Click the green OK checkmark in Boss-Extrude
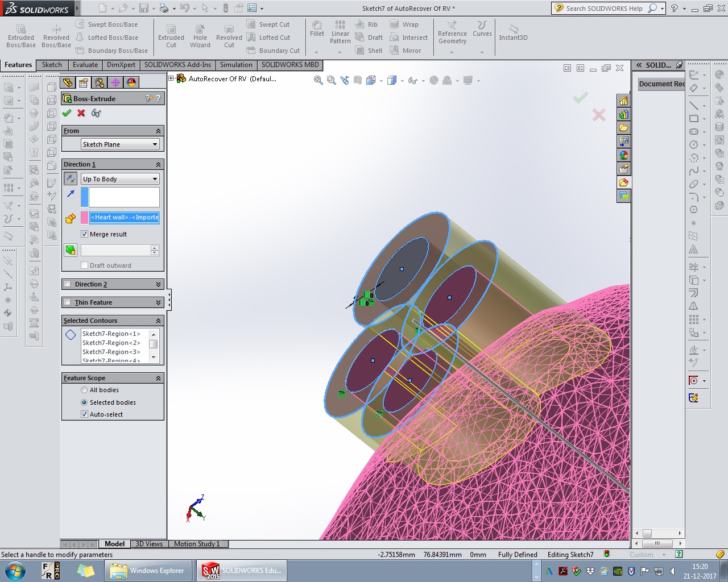Image resolution: width=728 pixels, height=582 pixels. [x=67, y=113]
